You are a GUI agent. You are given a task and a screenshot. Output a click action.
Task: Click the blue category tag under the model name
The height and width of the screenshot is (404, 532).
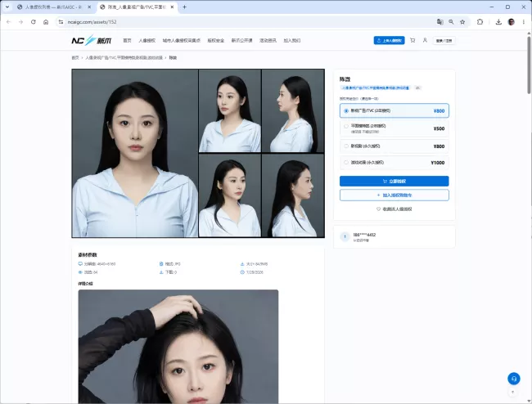(375, 88)
